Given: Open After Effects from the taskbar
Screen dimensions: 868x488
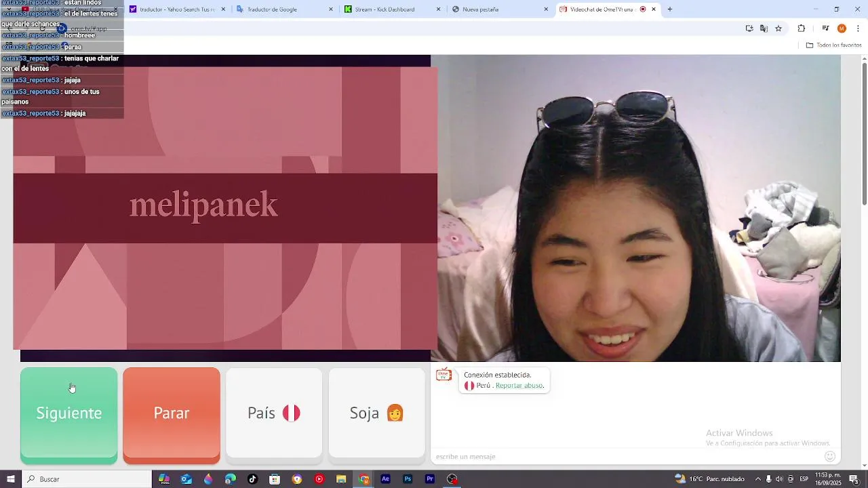Looking at the screenshot, I should tap(386, 479).
